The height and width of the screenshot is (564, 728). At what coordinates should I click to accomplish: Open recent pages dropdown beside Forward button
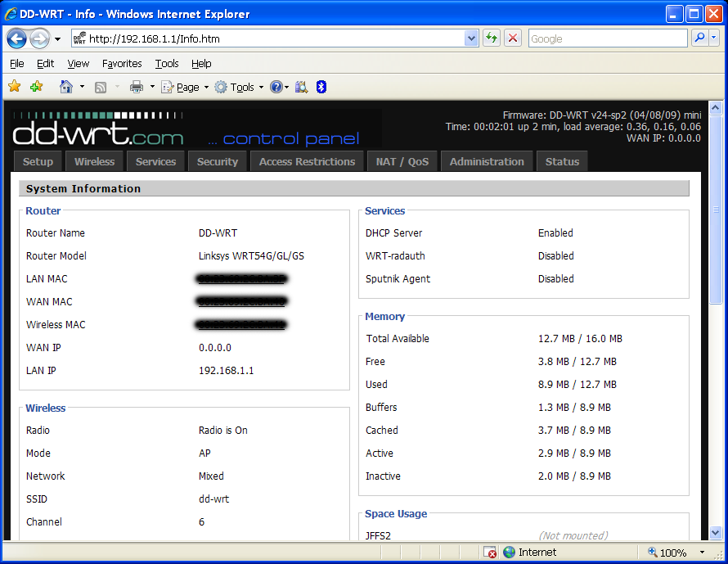(57, 39)
